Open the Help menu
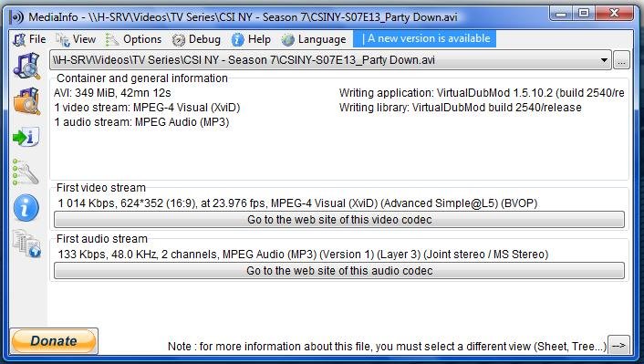This screenshot has width=644, height=364. pos(251,39)
